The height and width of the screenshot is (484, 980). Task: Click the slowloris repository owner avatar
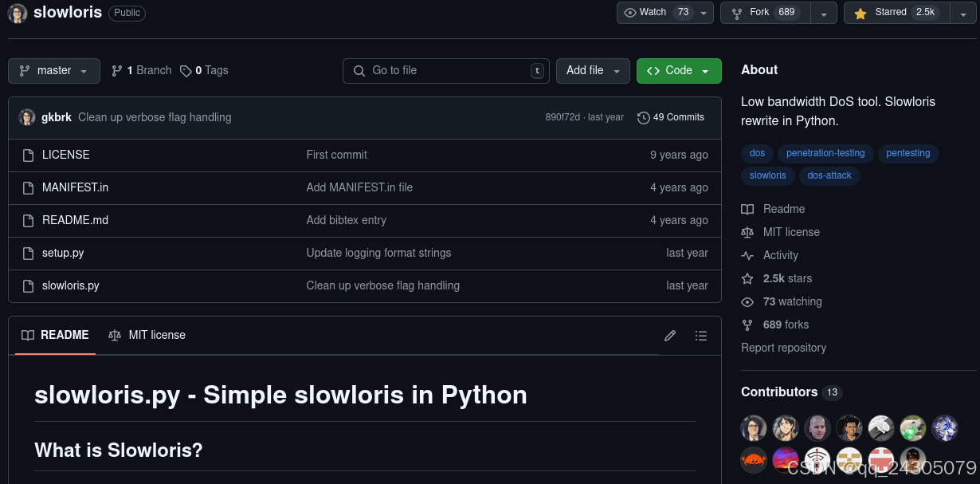click(18, 13)
